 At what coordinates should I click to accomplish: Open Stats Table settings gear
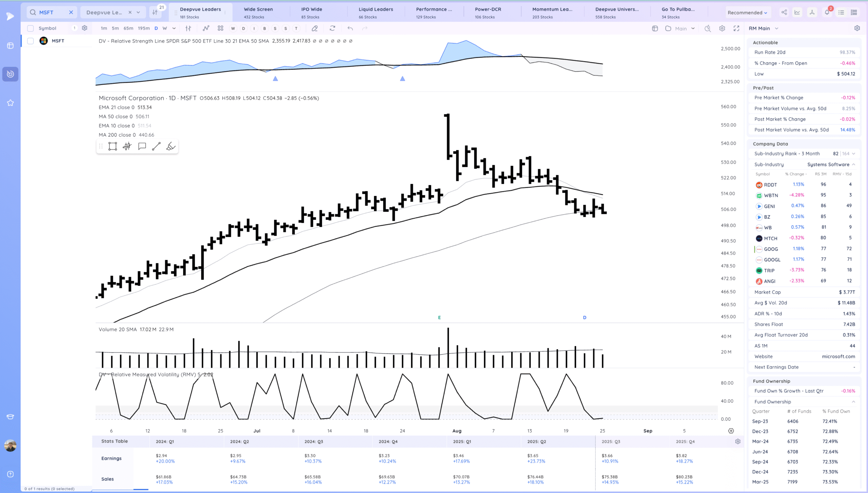coord(738,441)
